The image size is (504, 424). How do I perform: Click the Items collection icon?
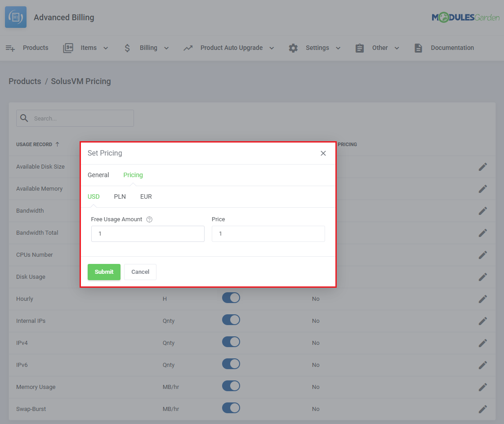point(68,48)
